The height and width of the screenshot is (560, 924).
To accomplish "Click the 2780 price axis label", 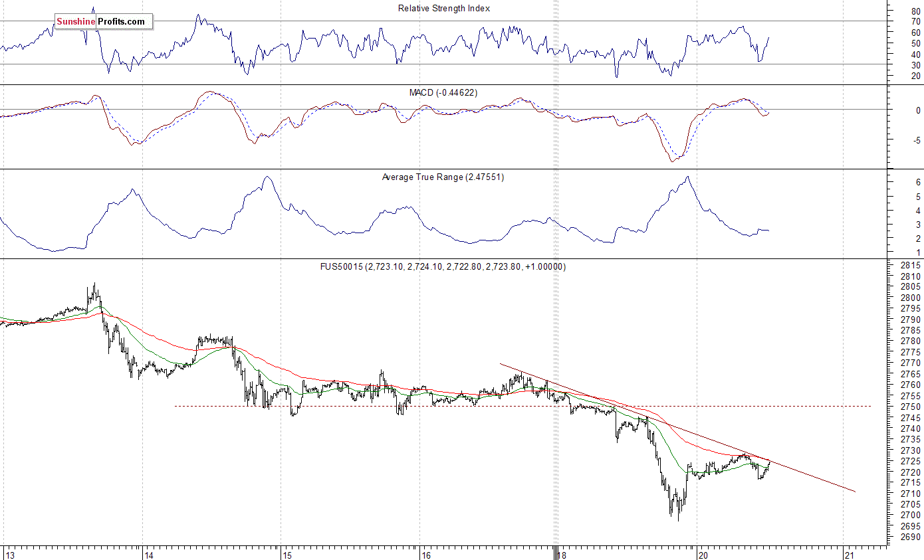I will pos(911,341).
